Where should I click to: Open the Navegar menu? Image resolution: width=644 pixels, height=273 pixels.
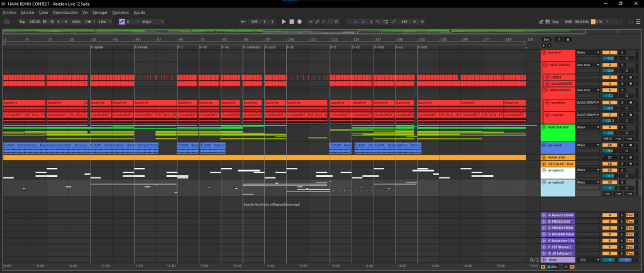point(100,13)
